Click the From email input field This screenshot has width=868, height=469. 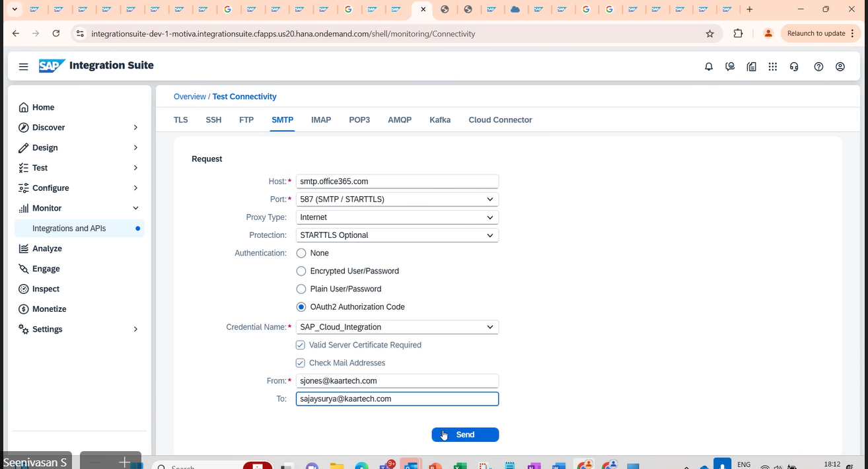tap(397, 381)
